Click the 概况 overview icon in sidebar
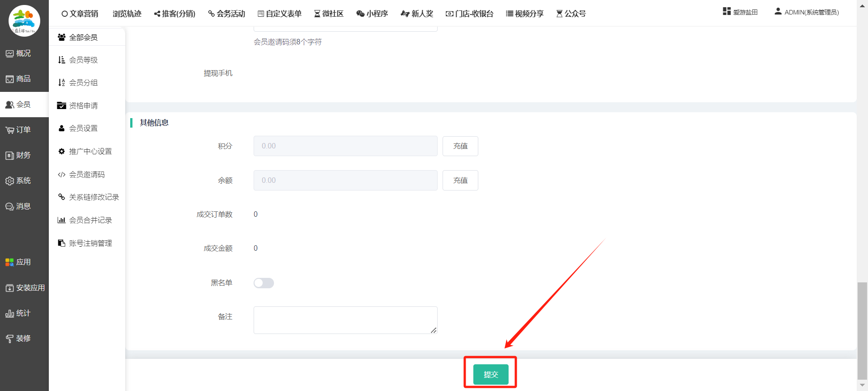 click(9, 54)
